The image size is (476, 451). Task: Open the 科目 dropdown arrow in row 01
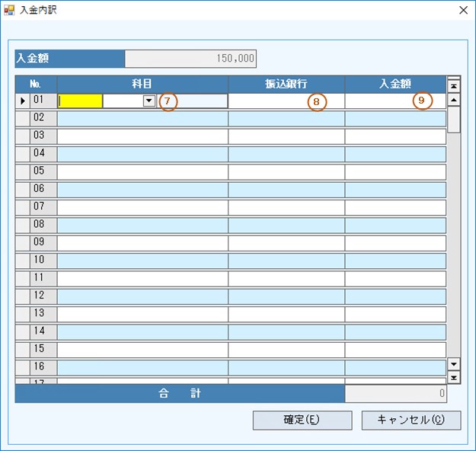pyautogui.click(x=149, y=101)
